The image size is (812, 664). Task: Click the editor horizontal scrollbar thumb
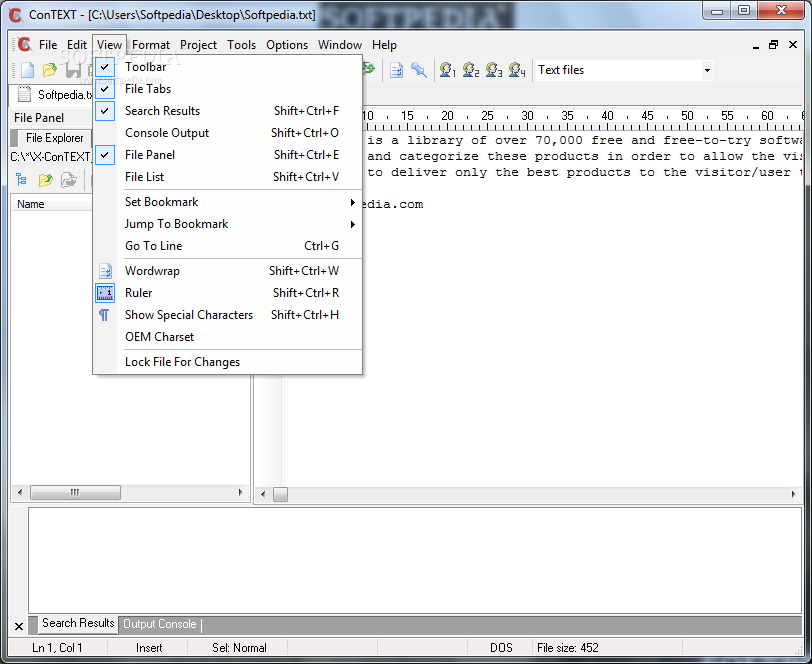pos(280,495)
